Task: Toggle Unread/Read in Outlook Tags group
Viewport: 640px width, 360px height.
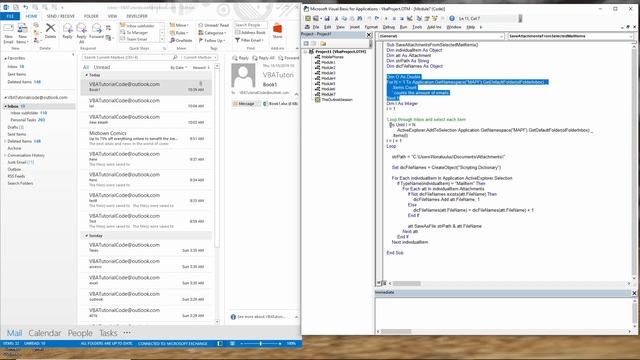Action: (x=214, y=25)
